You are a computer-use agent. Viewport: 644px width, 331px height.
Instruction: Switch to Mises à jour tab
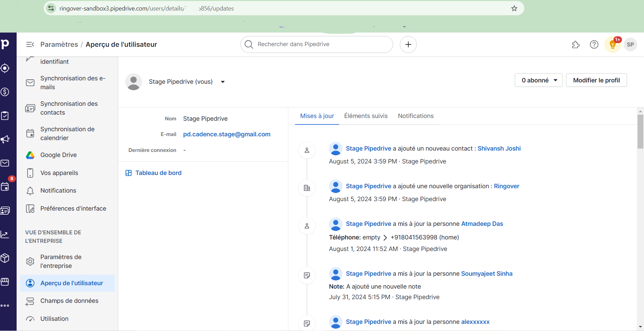[317, 116]
